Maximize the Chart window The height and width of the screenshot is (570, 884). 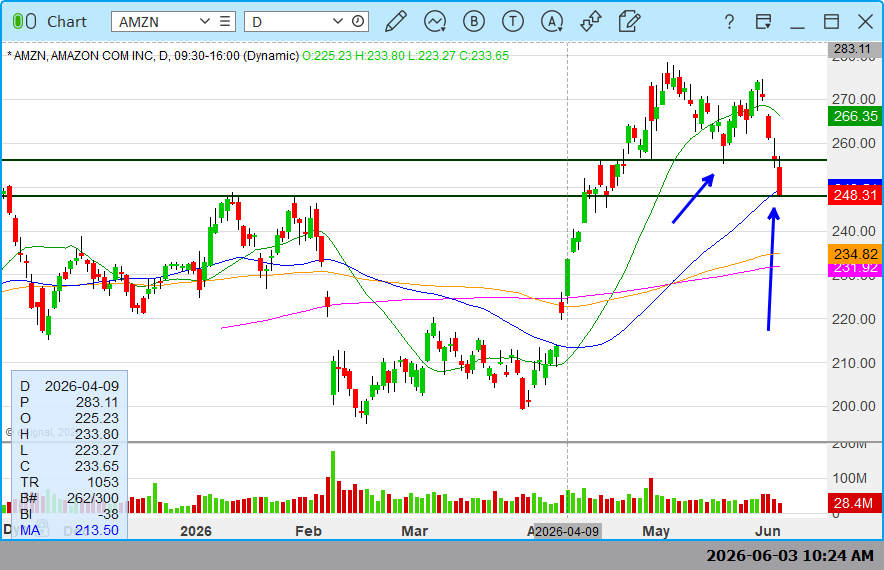(831, 21)
